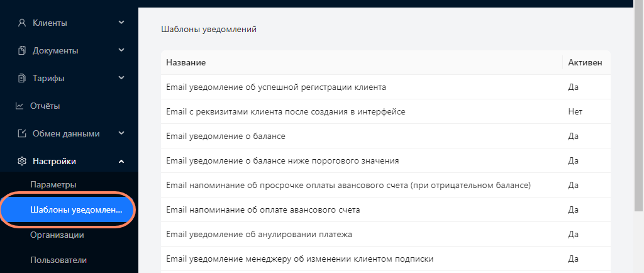Collapse the Настройки section chevron
The height and width of the screenshot is (273, 644).
[121, 161]
